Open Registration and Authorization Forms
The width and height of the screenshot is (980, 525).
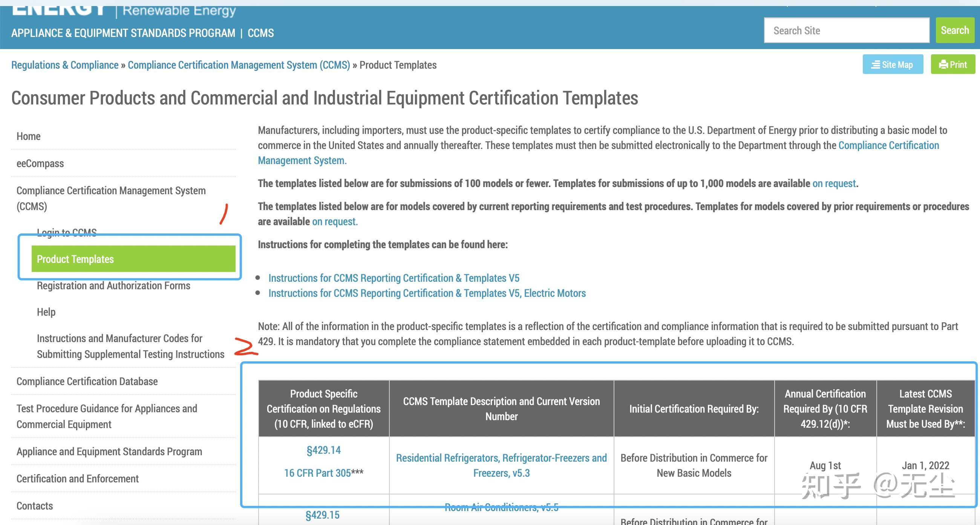[113, 286]
